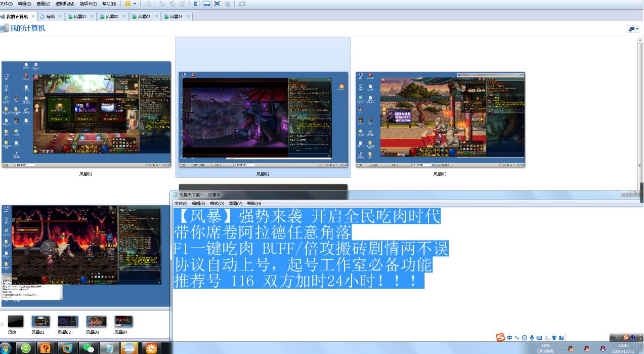Open the Notepad 查看 menu

point(236,204)
